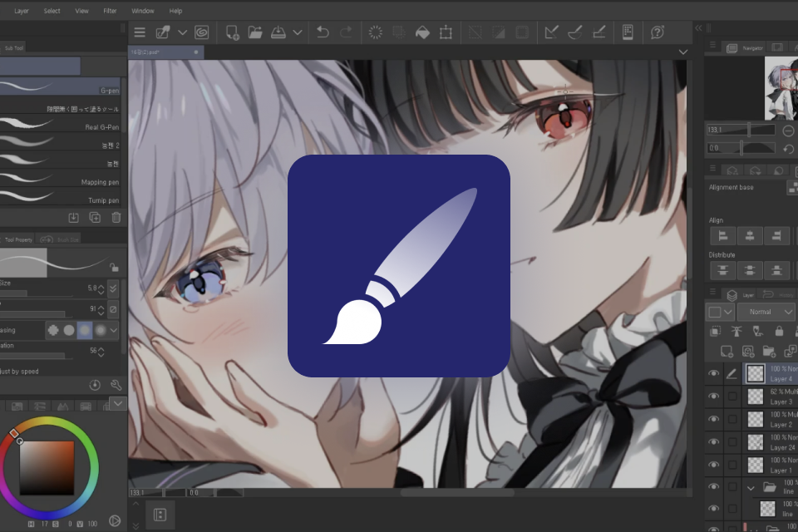The image size is (798, 532).
Task: Toggle set as reference layer lighthouse icon
Action: (736, 332)
